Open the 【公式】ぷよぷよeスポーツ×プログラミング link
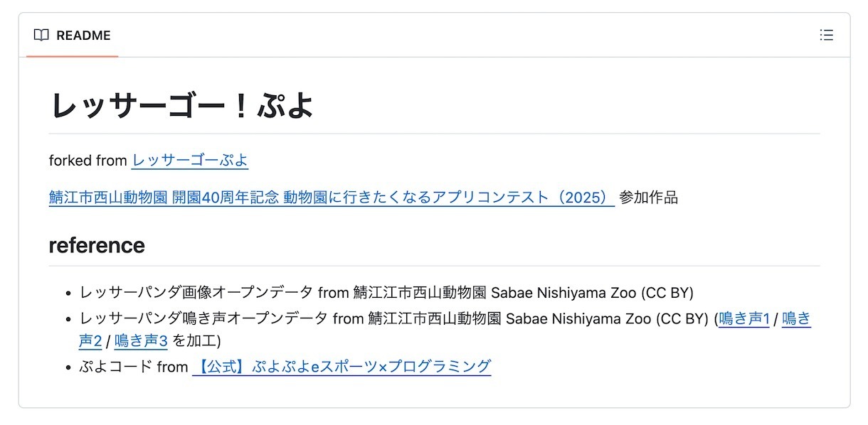 [342, 367]
